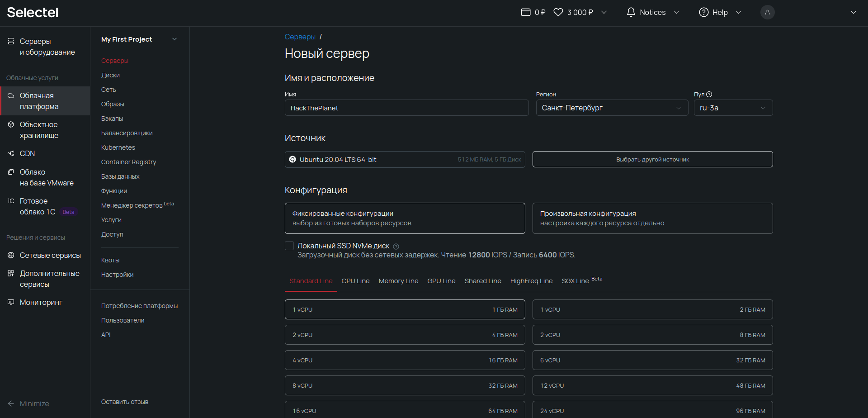Open the Notices bell icon

pos(631,12)
